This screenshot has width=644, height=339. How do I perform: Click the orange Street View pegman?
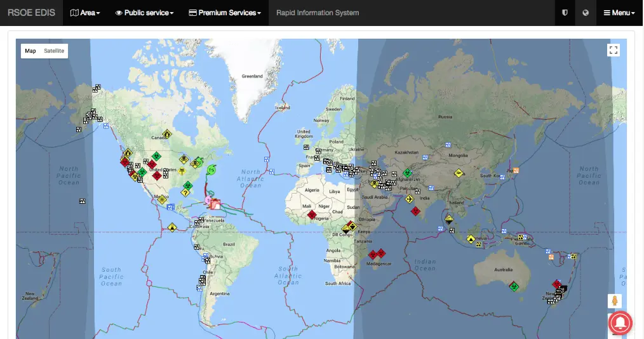point(614,301)
